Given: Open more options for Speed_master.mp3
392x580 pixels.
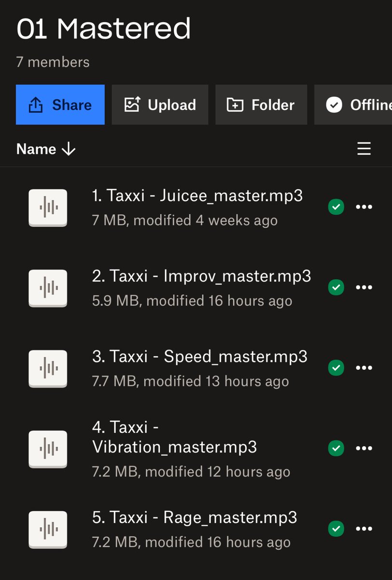Looking at the screenshot, I should click(364, 368).
